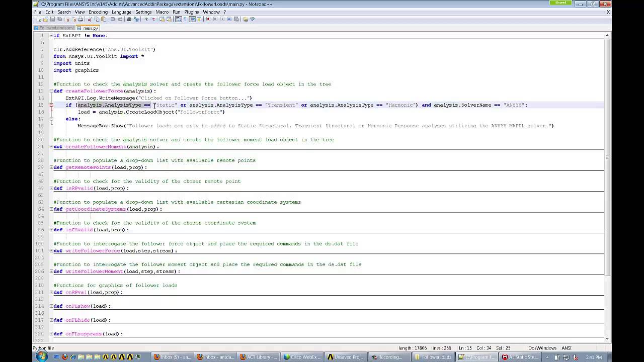This screenshot has height=362, width=644.
Task: Click the Save recorded macro icon
Action: click(x=236, y=19)
